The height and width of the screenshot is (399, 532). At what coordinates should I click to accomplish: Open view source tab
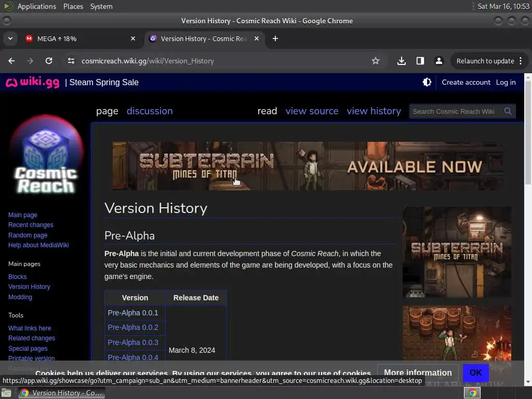(312, 111)
